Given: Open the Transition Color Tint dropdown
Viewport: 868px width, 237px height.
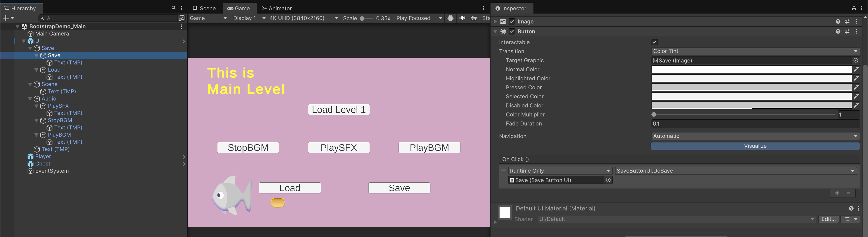Looking at the screenshot, I should [x=755, y=51].
